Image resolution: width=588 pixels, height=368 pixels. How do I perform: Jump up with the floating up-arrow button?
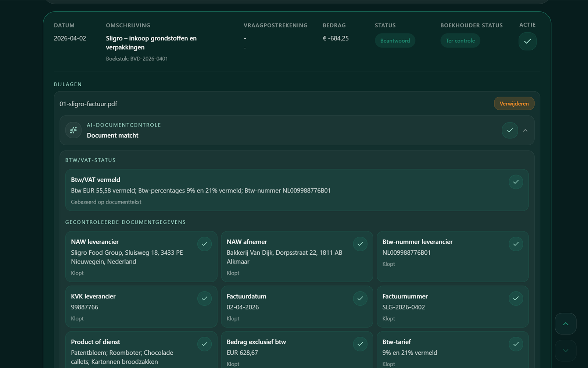click(566, 324)
